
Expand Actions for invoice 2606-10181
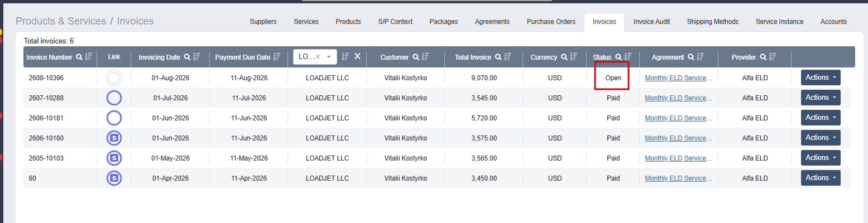[821, 118]
